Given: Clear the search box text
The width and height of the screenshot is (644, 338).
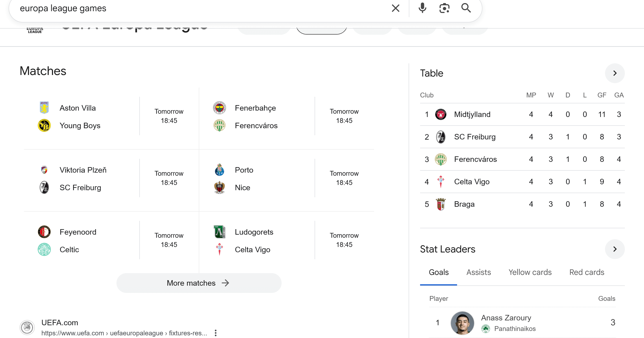Looking at the screenshot, I should tap(395, 8).
